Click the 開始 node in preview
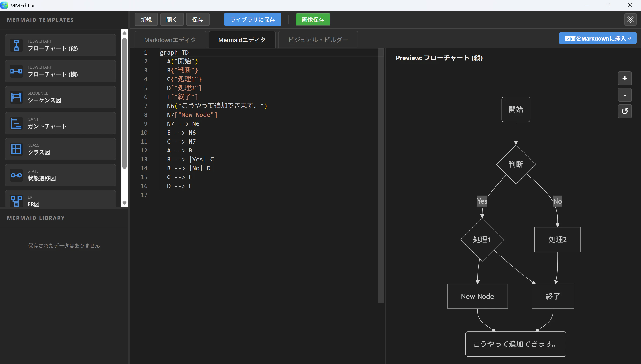 click(516, 109)
